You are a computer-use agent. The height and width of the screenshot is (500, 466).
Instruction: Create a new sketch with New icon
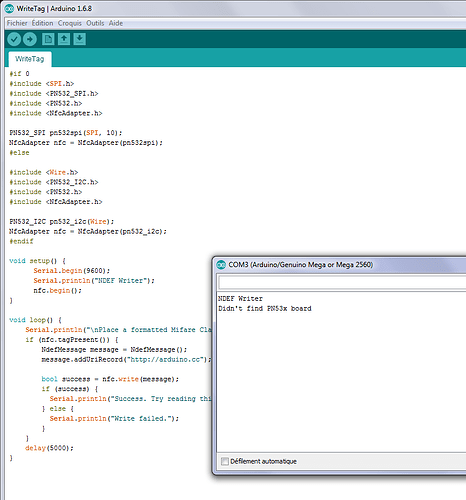[x=48, y=39]
